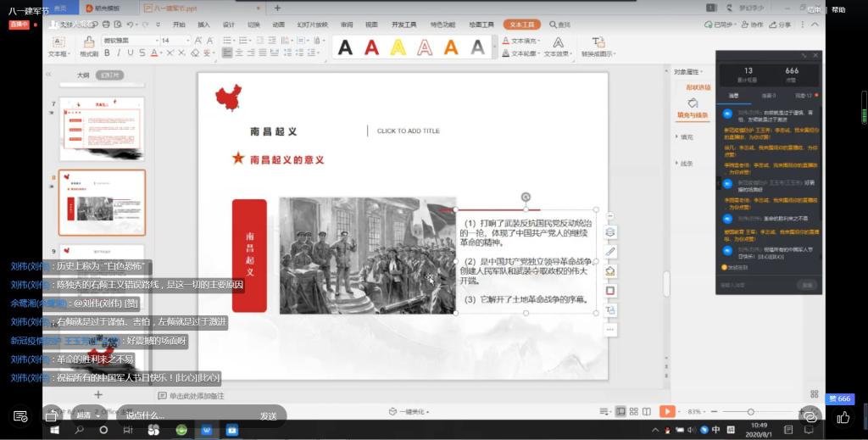The height and width of the screenshot is (440, 868).
Task: Open the Insert ribbon tab
Action: click(203, 25)
